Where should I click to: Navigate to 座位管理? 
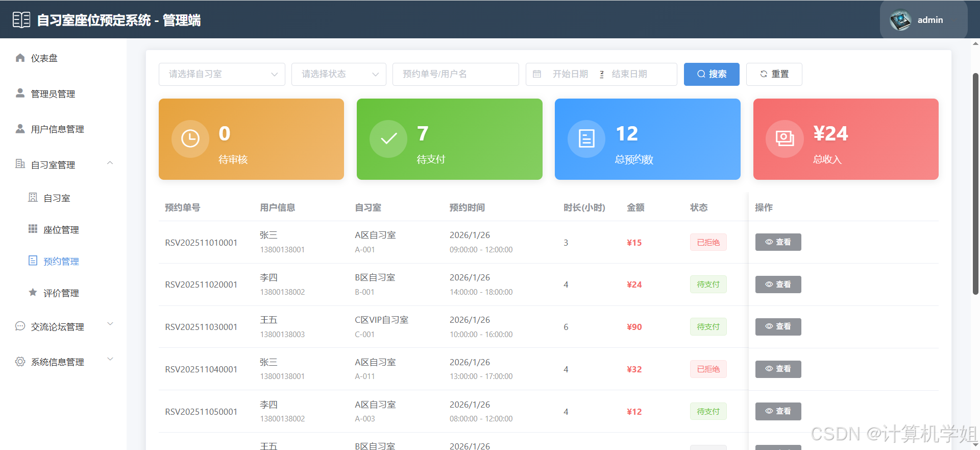point(63,230)
